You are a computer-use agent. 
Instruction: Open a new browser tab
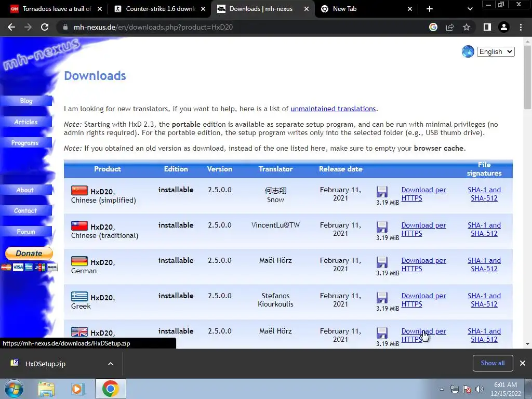click(430, 9)
